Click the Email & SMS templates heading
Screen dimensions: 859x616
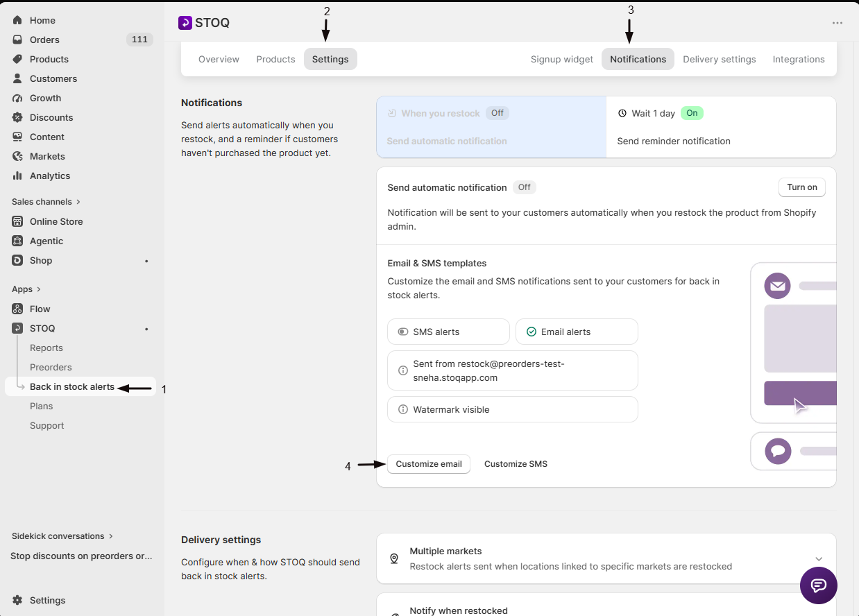(x=437, y=264)
